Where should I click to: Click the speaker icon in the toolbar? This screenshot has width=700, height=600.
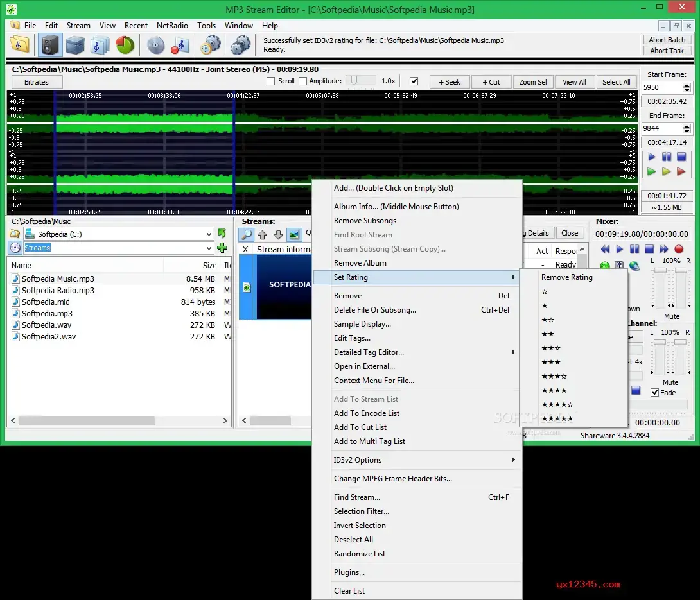51,45
